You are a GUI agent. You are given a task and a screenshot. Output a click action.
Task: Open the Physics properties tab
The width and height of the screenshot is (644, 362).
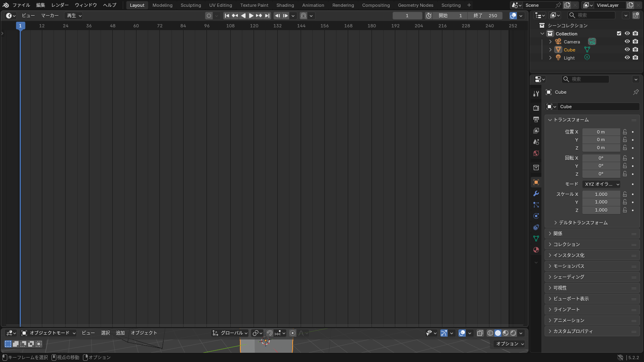[536, 216]
